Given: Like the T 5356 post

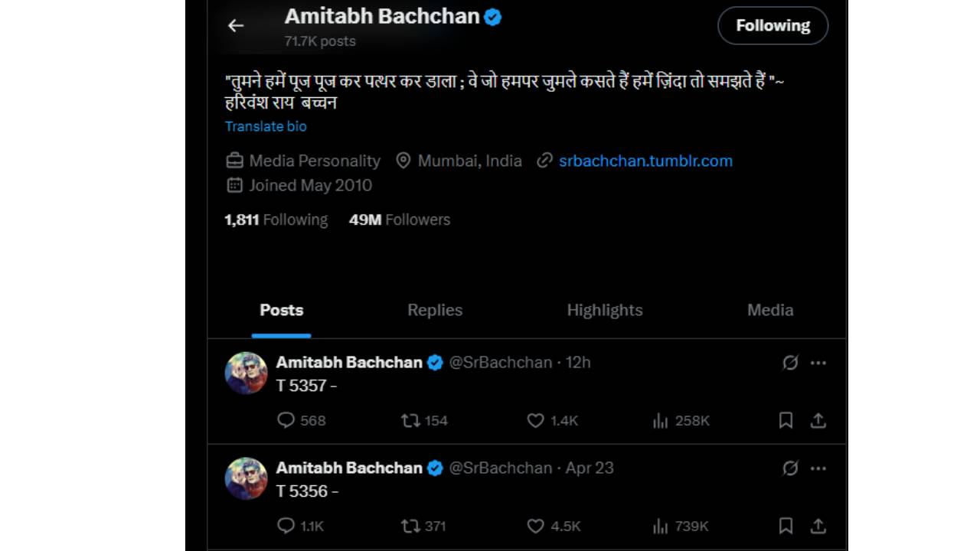Looking at the screenshot, I should tap(535, 526).
